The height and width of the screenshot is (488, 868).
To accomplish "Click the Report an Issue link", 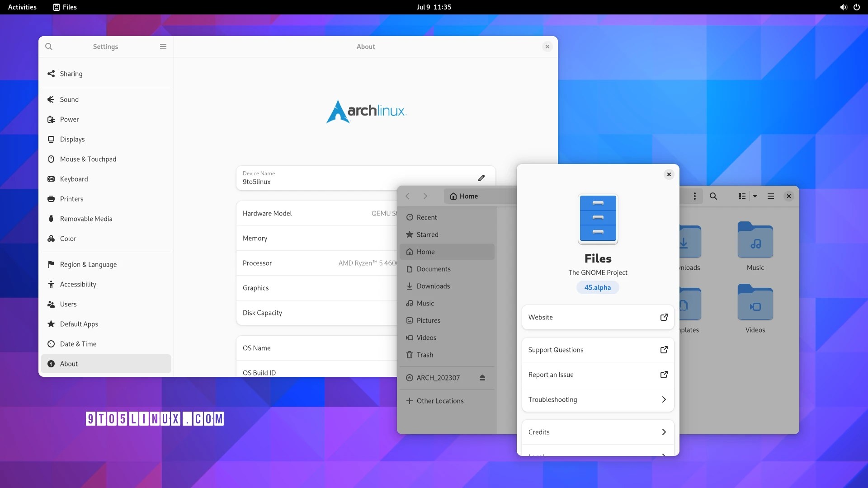I will pyautogui.click(x=598, y=375).
